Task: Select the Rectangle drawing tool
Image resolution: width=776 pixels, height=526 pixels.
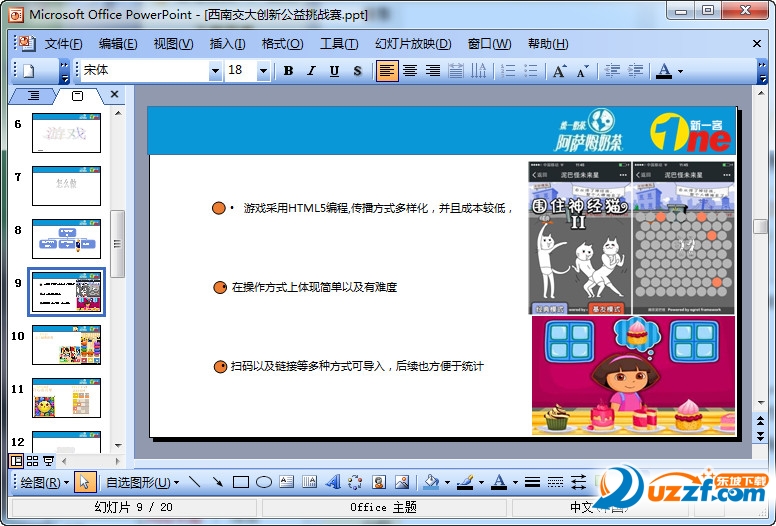Action: click(x=240, y=482)
